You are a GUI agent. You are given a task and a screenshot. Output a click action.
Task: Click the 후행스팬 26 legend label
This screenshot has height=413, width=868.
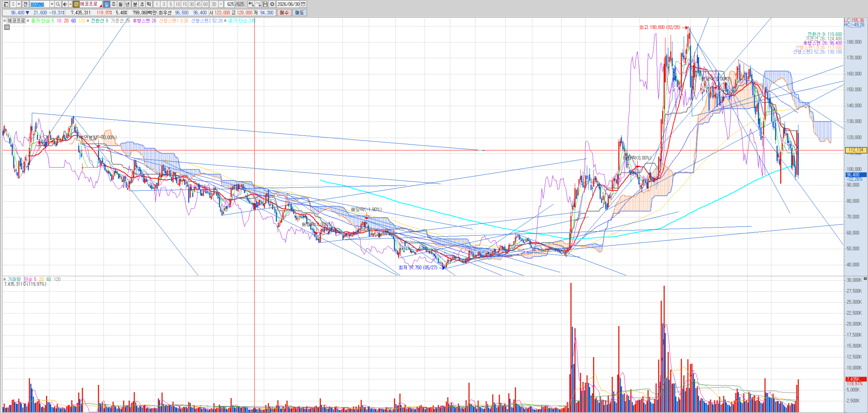144,21
